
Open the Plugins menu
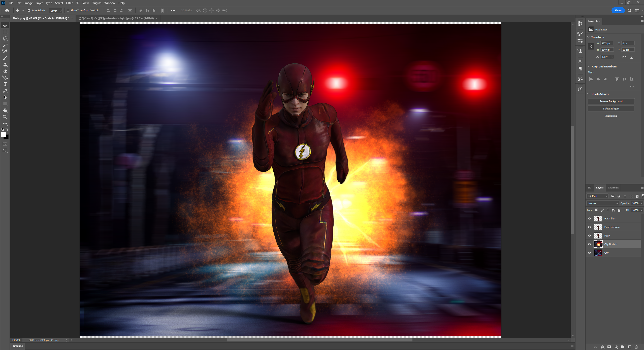(96, 3)
